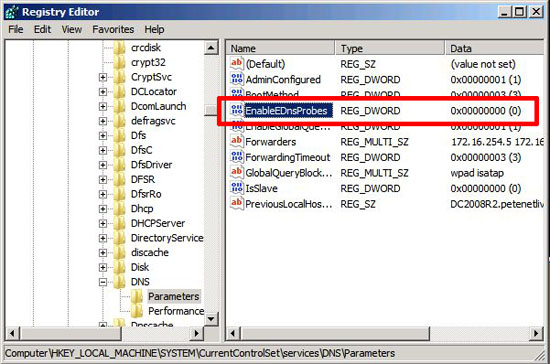The height and width of the screenshot is (364, 550).
Task: Click the DfsrRo folder icon
Action: (x=119, y=194)
